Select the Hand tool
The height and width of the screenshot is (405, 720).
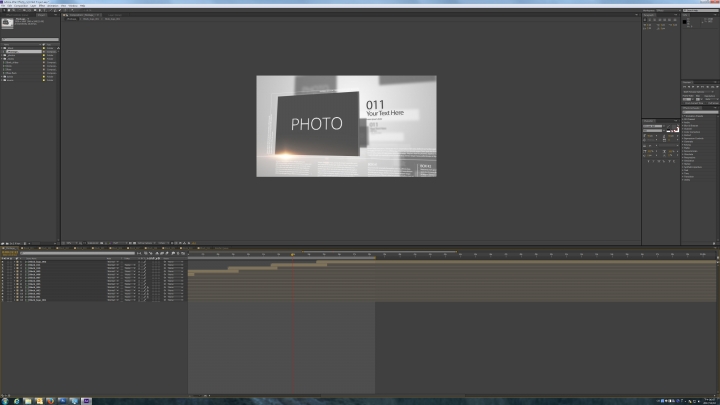(9, 10)
